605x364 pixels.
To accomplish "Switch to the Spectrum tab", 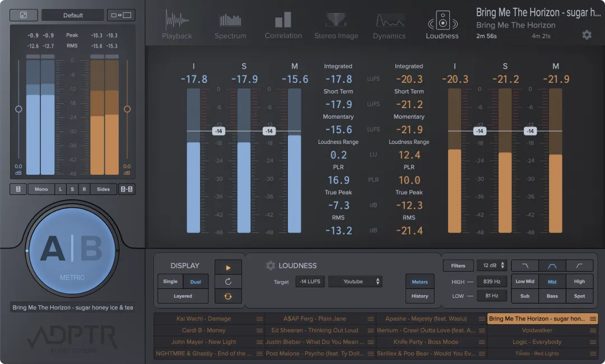I will point(230,26).
